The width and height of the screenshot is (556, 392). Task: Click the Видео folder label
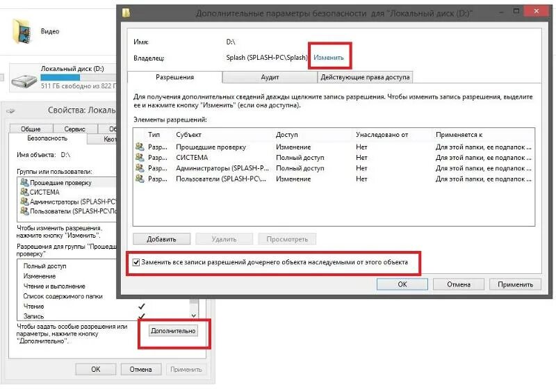tap(50, 31)
